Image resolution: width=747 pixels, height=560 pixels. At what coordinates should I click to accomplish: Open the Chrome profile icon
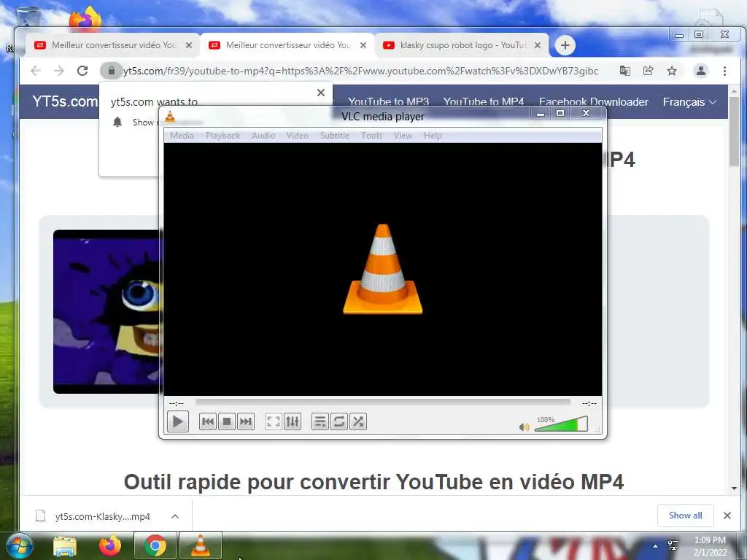click(x=701, y=71)
